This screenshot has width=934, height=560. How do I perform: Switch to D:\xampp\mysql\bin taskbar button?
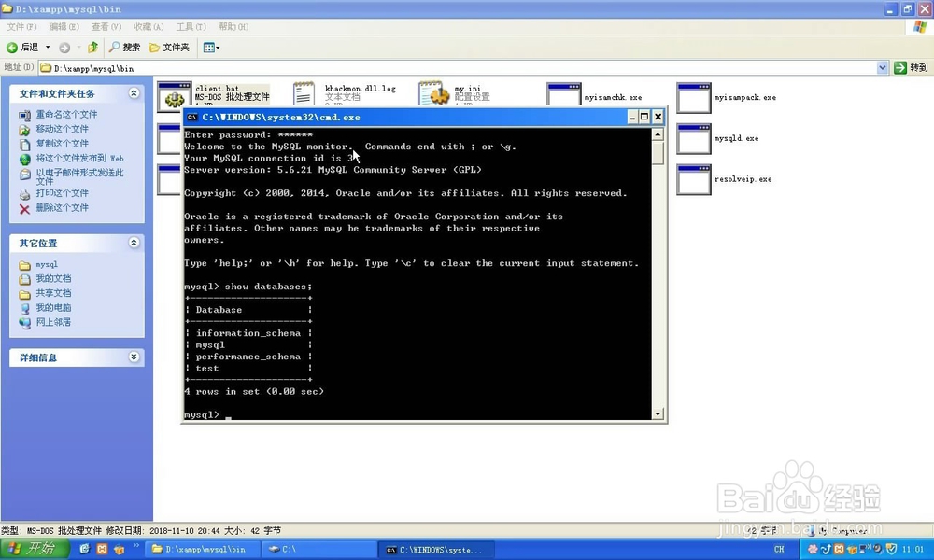tap(202, 550)
